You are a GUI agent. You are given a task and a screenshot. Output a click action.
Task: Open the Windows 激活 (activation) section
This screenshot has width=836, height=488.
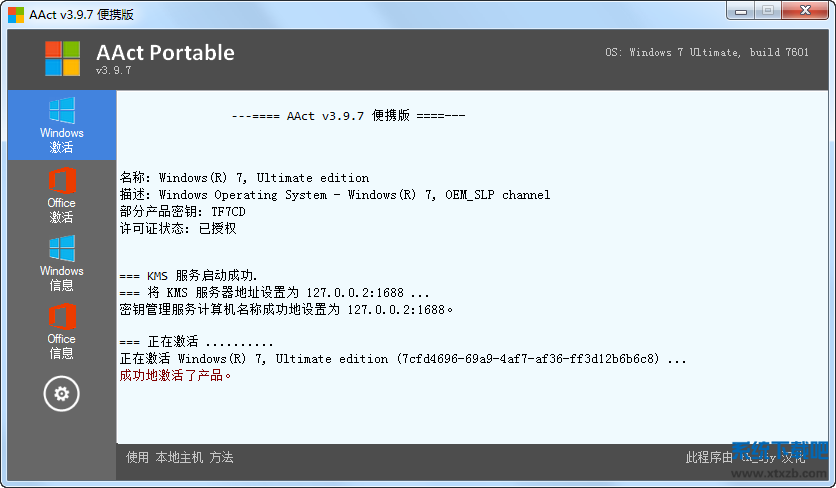(61, 124)
